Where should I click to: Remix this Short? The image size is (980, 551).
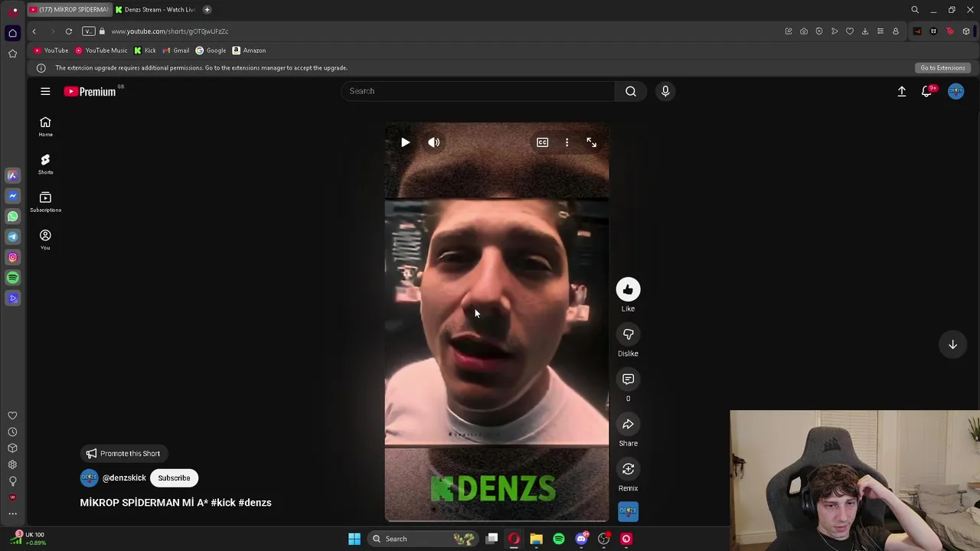(628, 469)
